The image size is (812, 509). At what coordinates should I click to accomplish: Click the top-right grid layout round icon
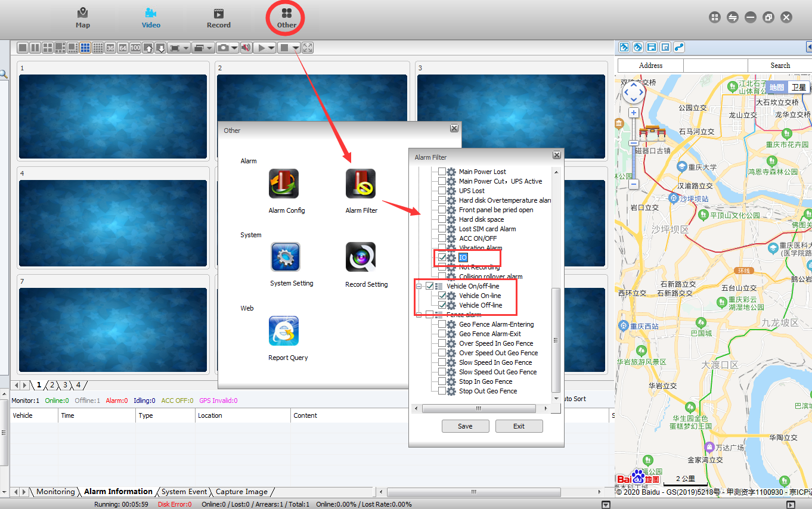(x=715, y=17)
